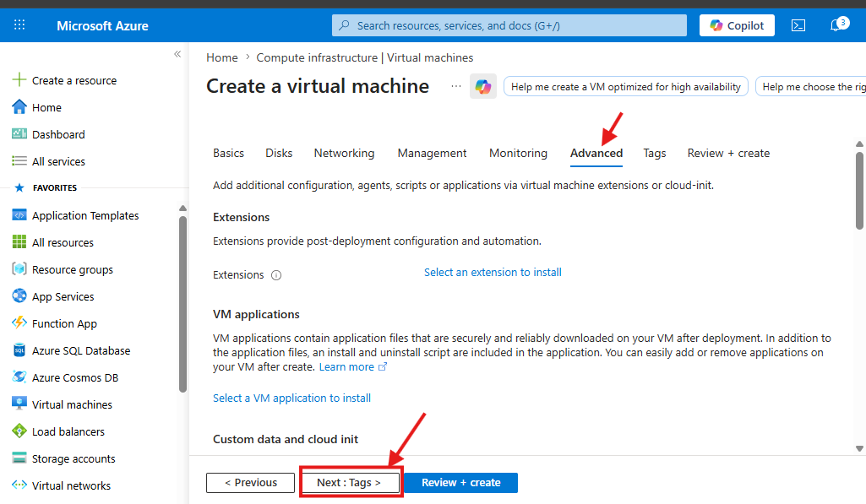The height and width of the screenshot is (504, 866).
Task: Switch to the Monitoring tab
Action: 518,153
